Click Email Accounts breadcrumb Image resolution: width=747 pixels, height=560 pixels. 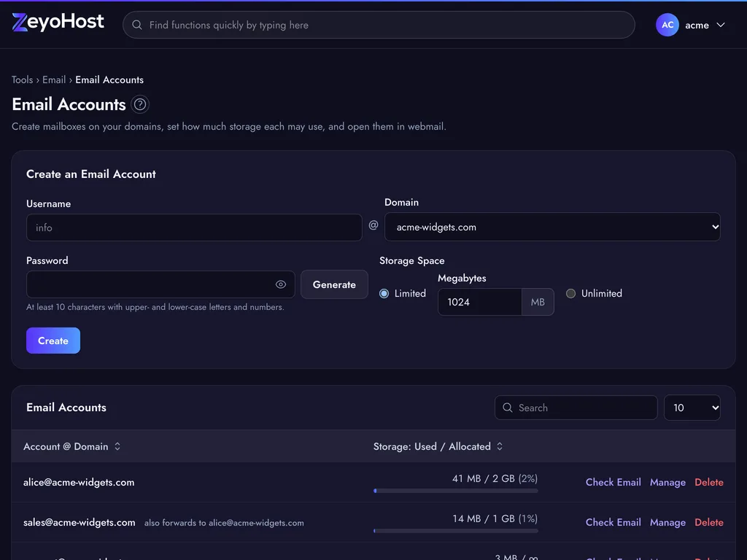tap(109, 79)
